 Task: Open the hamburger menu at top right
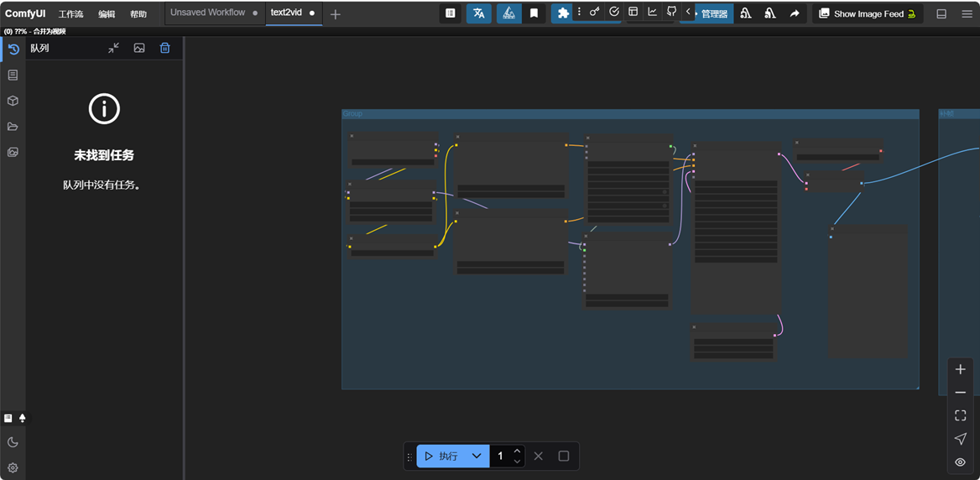coord(967,13)
